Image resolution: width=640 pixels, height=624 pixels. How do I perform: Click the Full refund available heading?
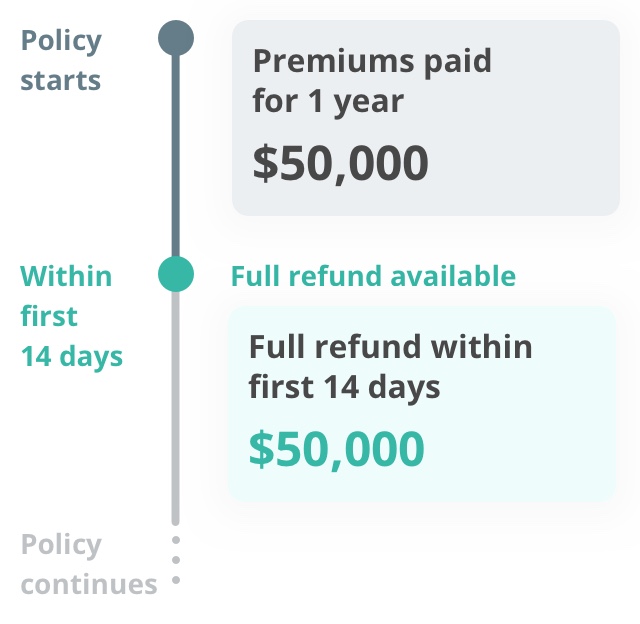(x=373, y=276)
